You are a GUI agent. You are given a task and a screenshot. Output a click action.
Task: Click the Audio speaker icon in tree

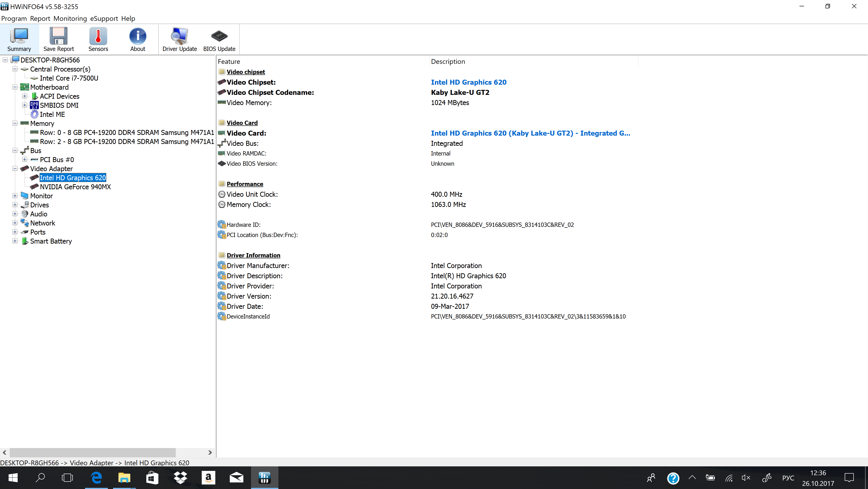pyautogui.click(x=25, y=214)
